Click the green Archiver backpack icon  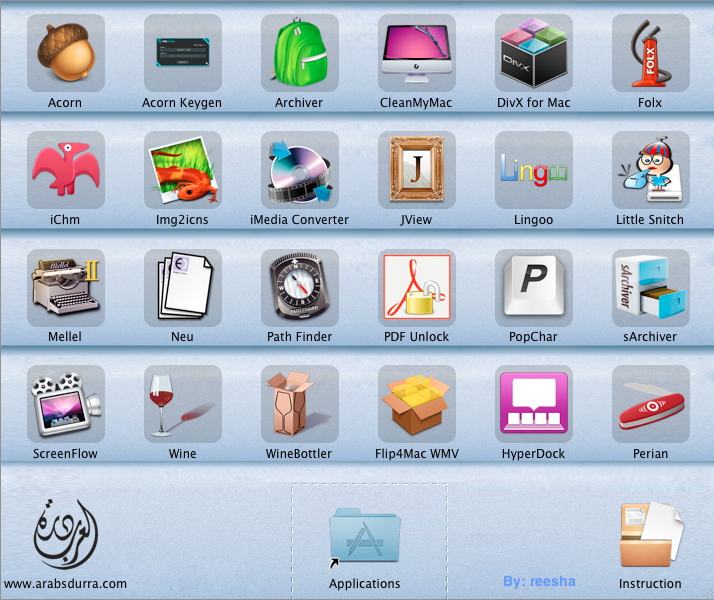[300, 53]
